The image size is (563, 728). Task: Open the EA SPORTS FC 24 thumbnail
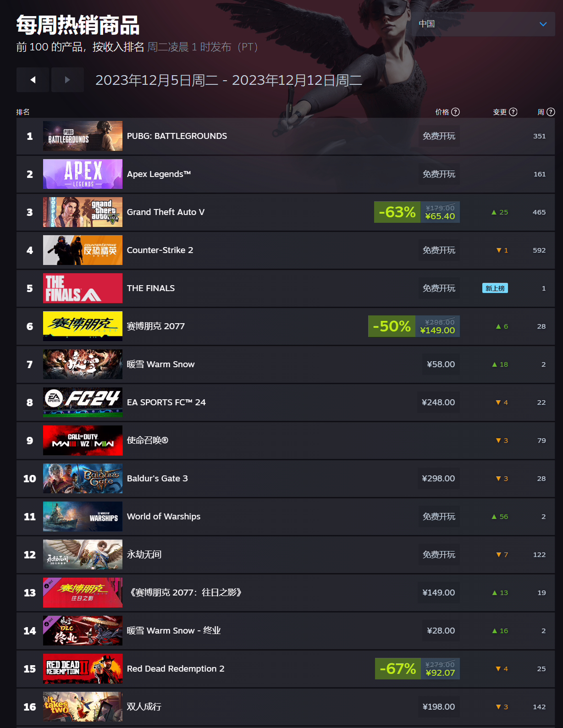pyautogui.click(x=83, y=402)
